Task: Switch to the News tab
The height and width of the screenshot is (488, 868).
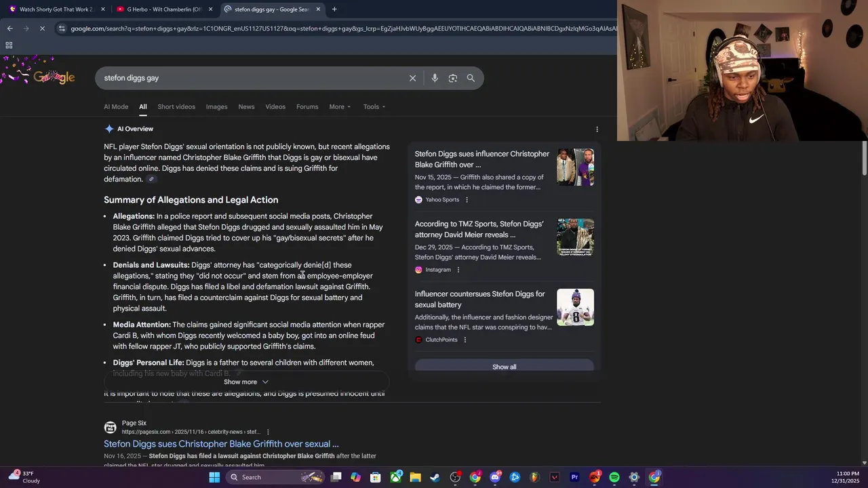Action: (246, 106)
